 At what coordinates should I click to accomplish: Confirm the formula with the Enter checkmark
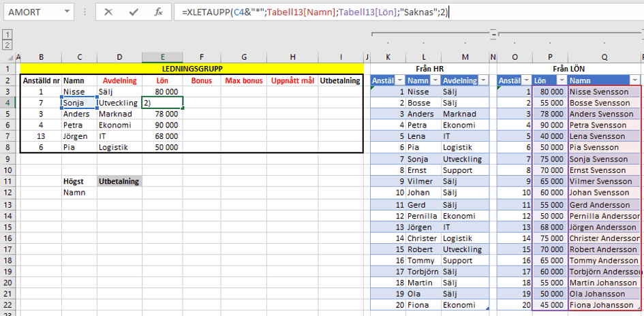point(134,12)
